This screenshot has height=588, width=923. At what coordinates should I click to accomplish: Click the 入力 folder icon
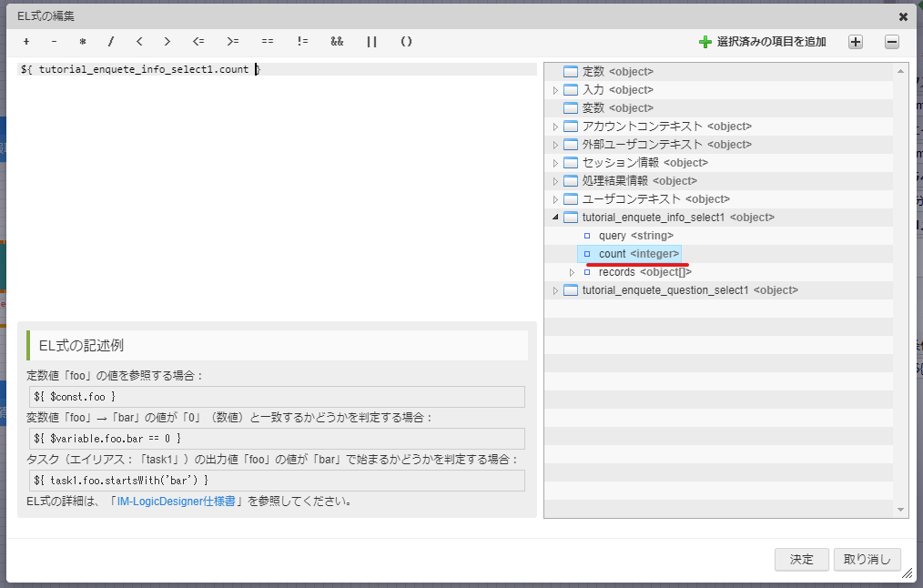pyautogui.click(x=571, y=90)
